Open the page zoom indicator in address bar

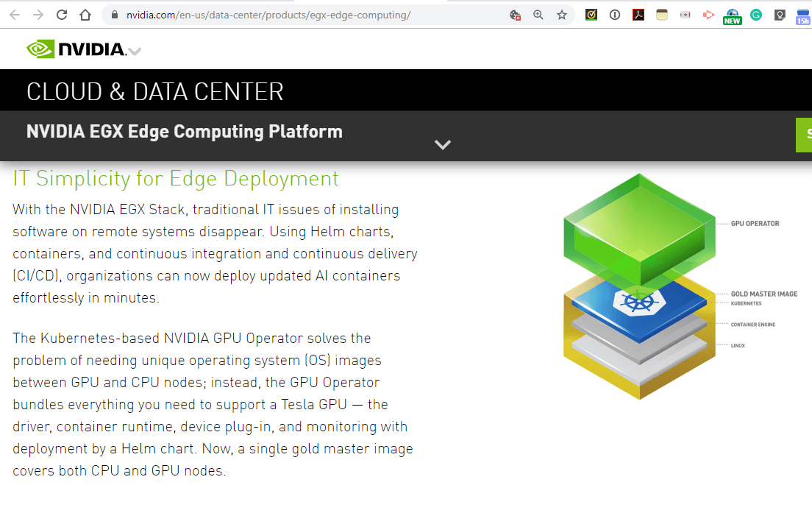(x=538, y=15)
